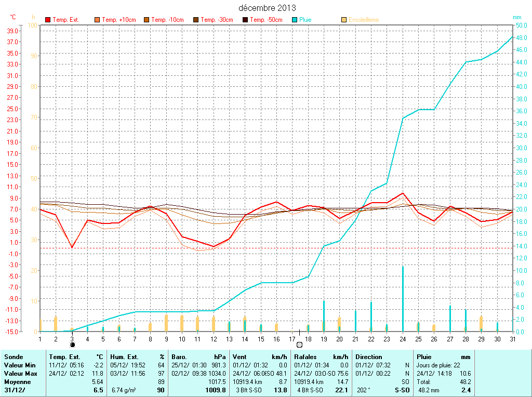Image resolution: width=532 pixels, height=397 pixels.
Task: Click the Rafales km/h column header
Action: click(x=321, y=357)
